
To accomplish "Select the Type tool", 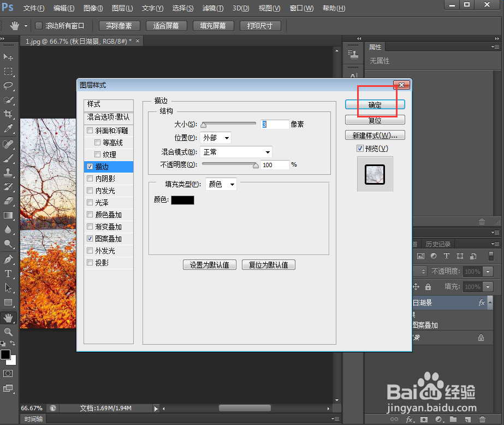I will point(8,273).
